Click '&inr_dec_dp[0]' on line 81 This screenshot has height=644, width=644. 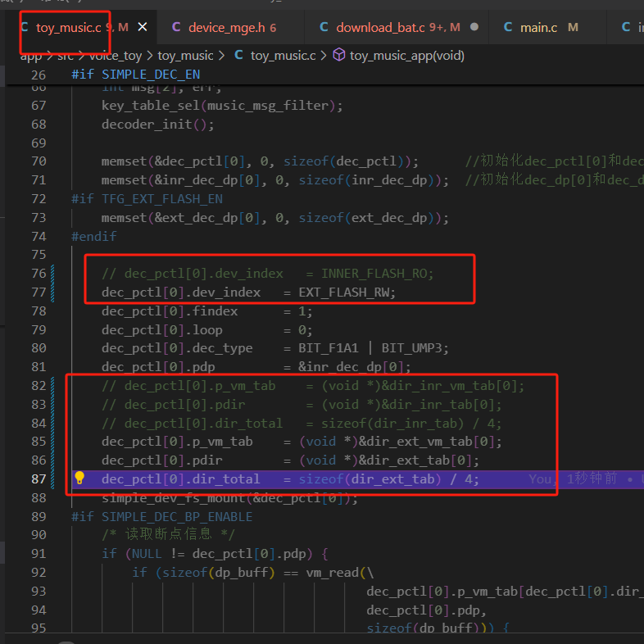(351, 367)
